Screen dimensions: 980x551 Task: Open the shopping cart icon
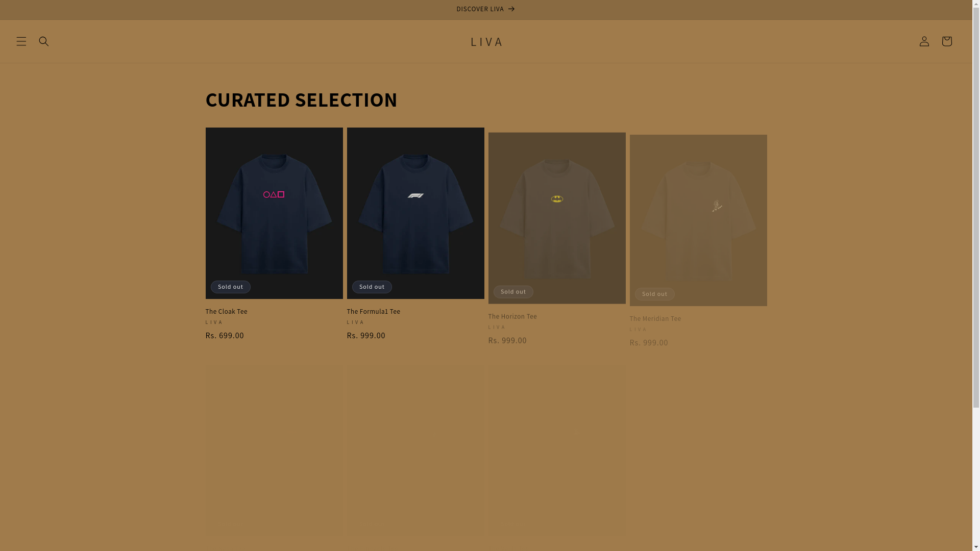pyautogui.click(x=946, y=41)
